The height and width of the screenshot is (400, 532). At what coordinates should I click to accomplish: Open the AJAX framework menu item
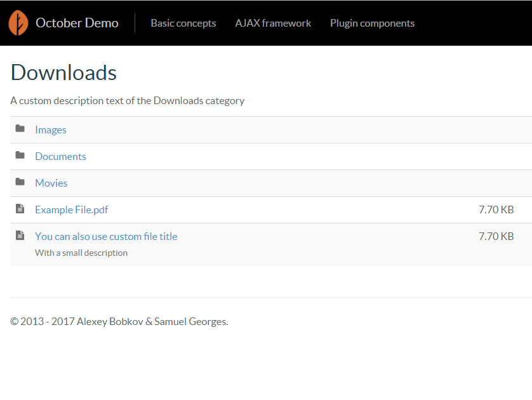click(273, 23)
